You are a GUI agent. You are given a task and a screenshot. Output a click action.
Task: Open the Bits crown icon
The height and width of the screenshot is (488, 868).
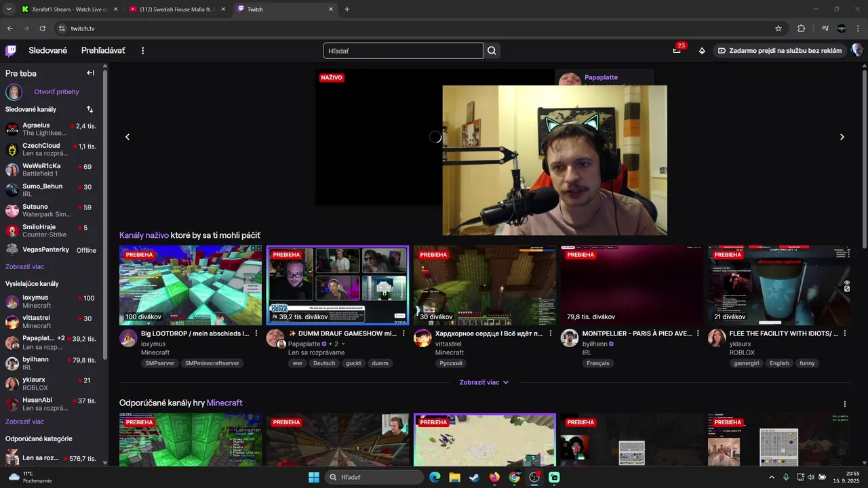pyautogui.click(x=702, y=51)
